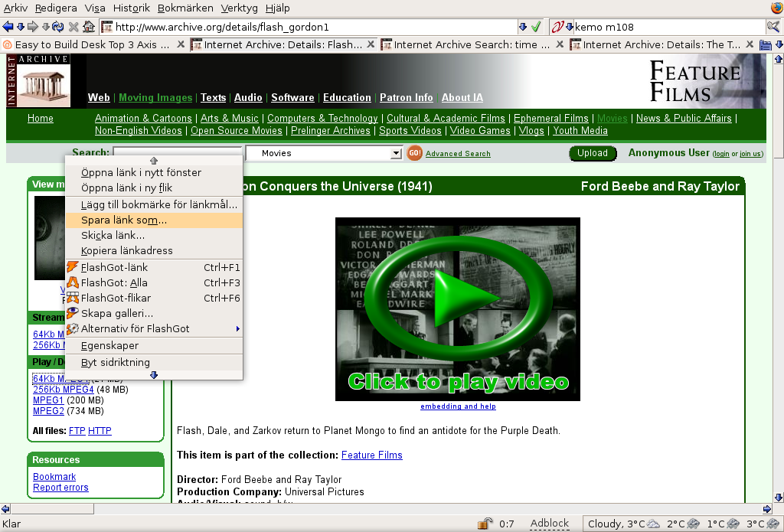Viewport: 784px width, 532px height.
Task: Click the padlock security icon in the status bar
Action: pos(485,523)
